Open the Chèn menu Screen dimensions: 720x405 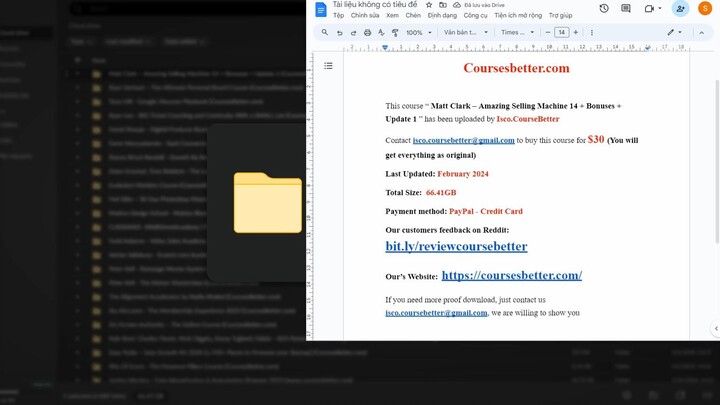413,15
